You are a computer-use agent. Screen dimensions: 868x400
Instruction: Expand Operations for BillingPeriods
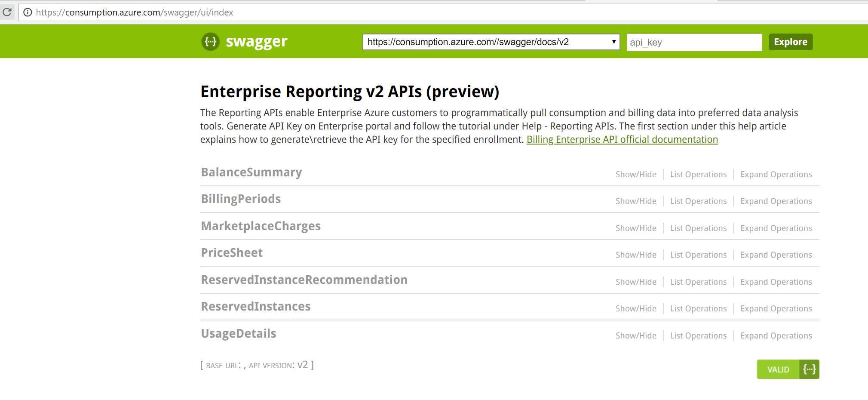pos(776,201)
